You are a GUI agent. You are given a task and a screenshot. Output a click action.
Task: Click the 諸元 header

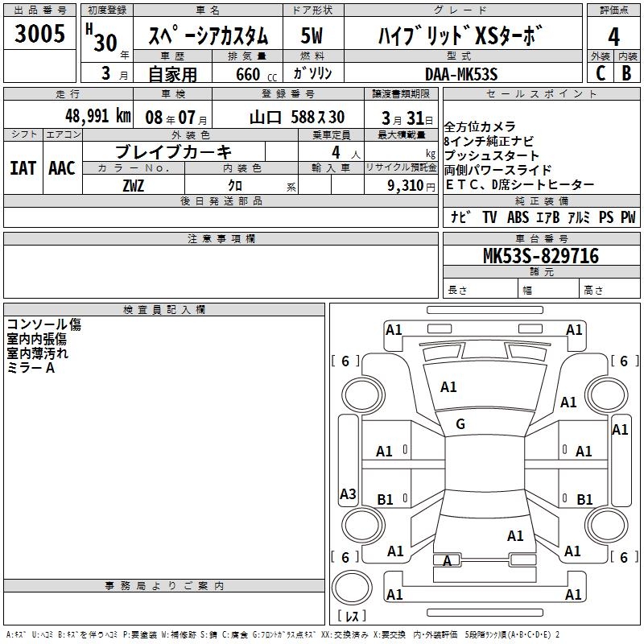tap(541, 271)
